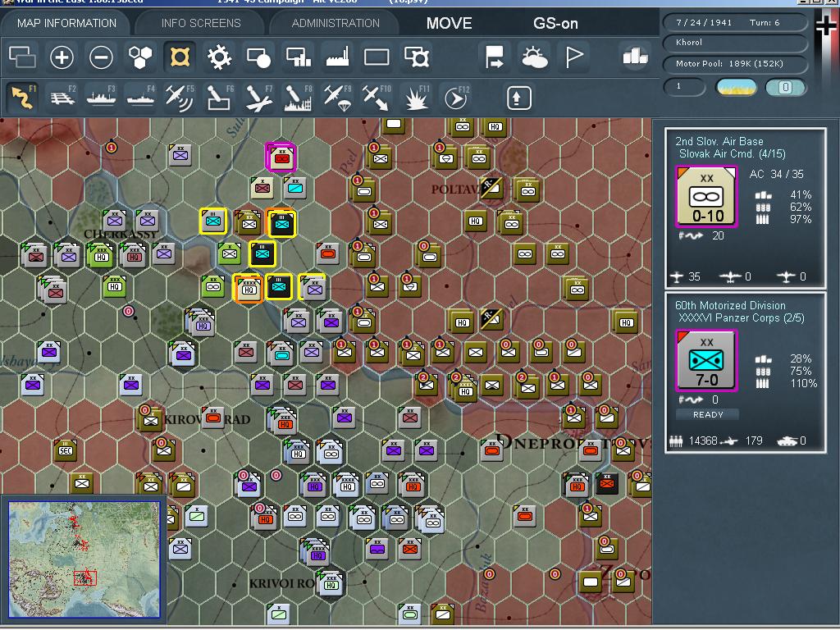Toggle the hex grid display

[140, 57]
